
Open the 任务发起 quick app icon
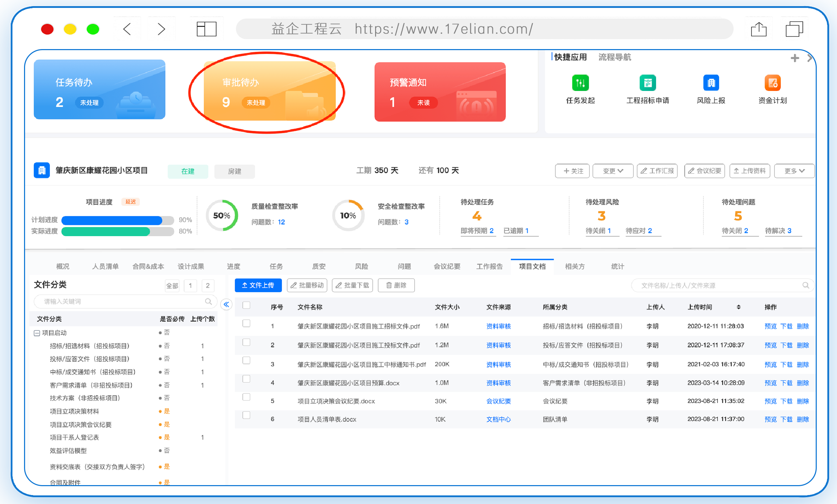[580, 83]
